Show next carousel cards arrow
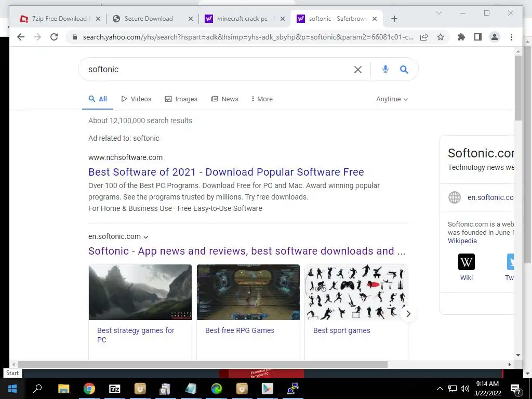The width and height of the screenshot is (532, 399). 408,314
